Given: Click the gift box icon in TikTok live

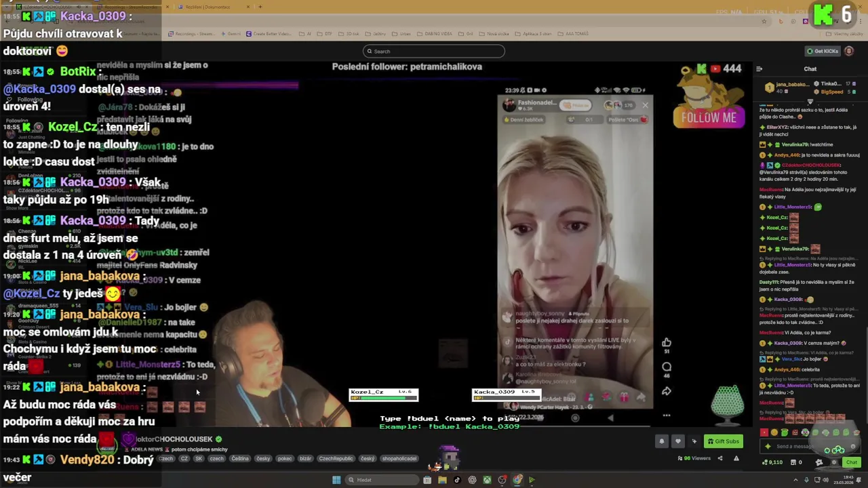Looking at the screenshot, I should [624, 398].
